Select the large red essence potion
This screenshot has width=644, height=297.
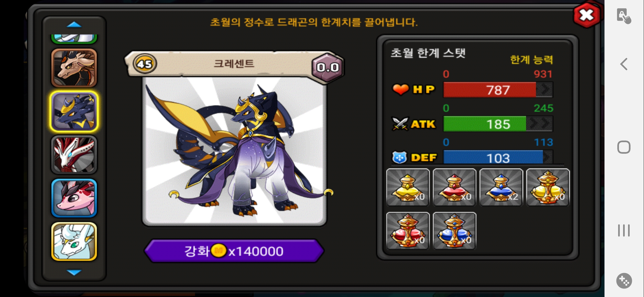tap(408, 231)
